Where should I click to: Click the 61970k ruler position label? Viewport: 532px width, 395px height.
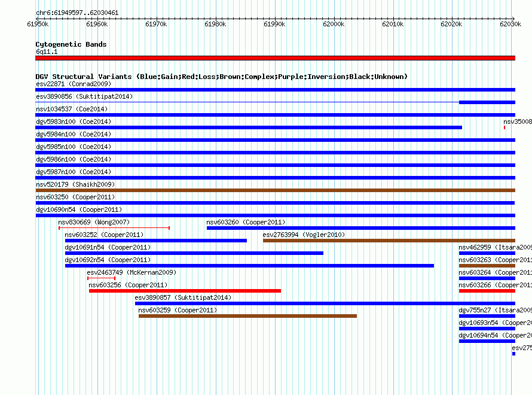click(156, 24)
